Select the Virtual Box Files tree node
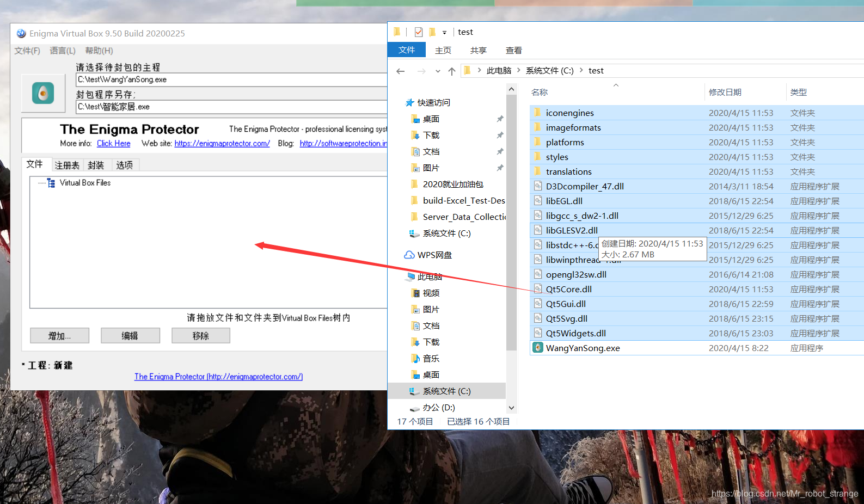Viewport: 864px width, 504px height. click(x=85, y=183)
